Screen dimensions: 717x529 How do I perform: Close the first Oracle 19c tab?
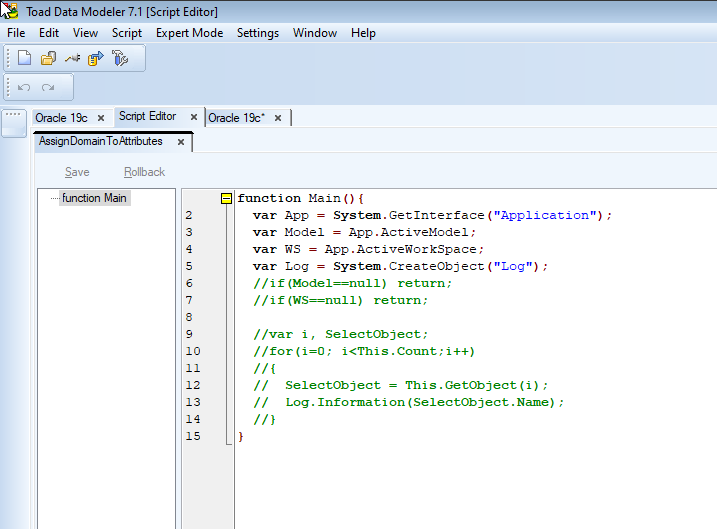click(x=101, y=118)
